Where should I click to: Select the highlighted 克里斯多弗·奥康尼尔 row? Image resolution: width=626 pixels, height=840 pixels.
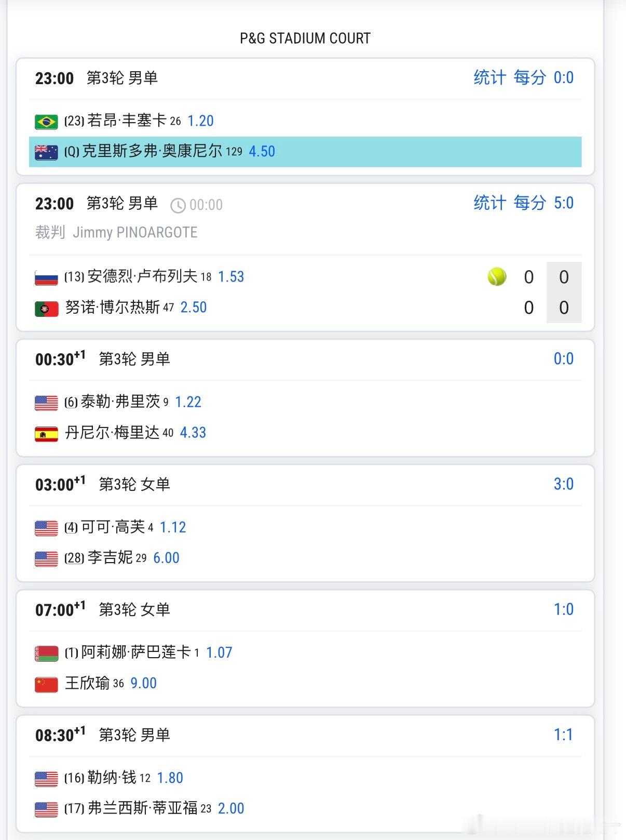coord(305,152)
